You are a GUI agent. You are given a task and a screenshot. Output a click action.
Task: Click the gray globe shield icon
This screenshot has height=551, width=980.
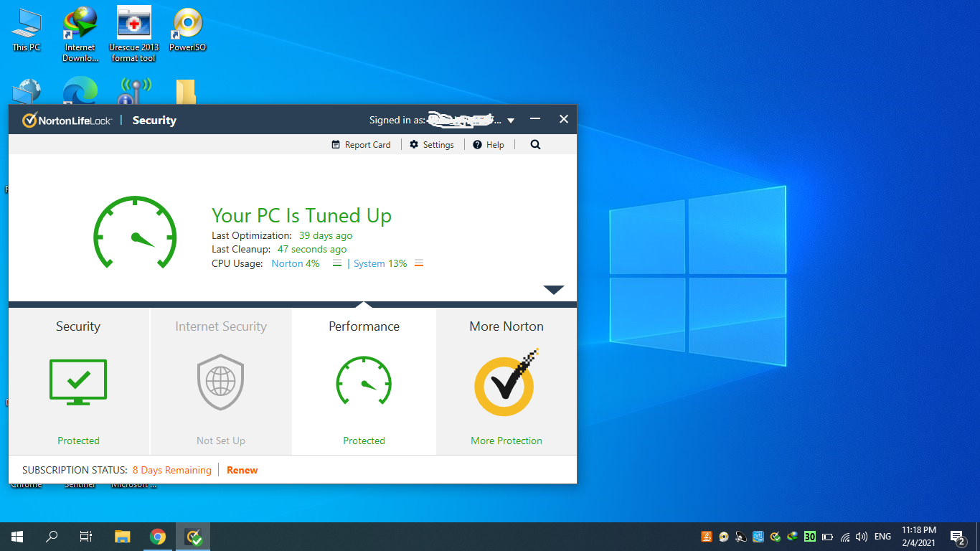(x=221, y=382)
